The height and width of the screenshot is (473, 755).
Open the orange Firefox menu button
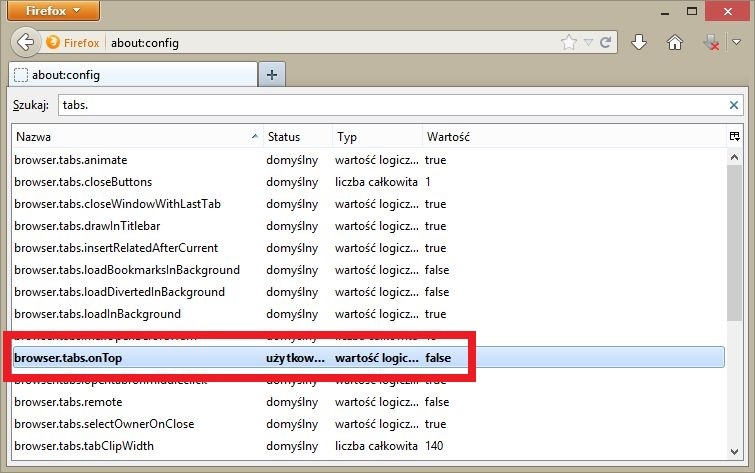pyautogui.click(x=53, y=11)
